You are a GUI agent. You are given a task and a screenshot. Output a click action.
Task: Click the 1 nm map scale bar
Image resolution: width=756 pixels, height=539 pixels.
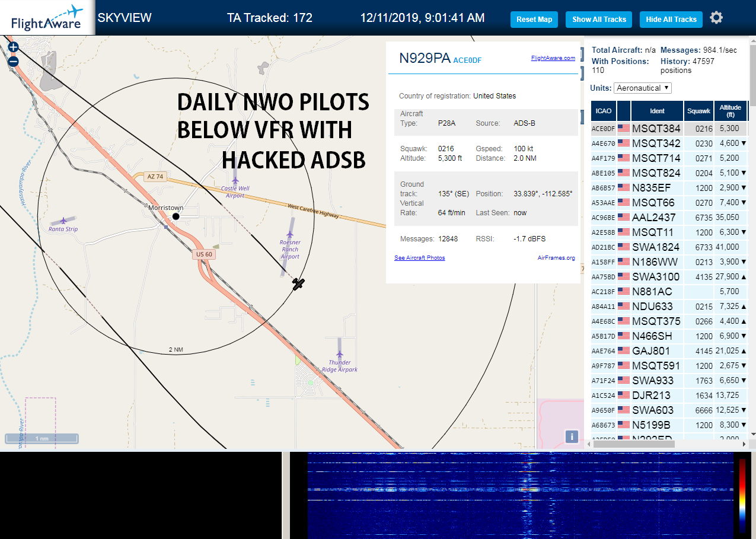(42, 439)
